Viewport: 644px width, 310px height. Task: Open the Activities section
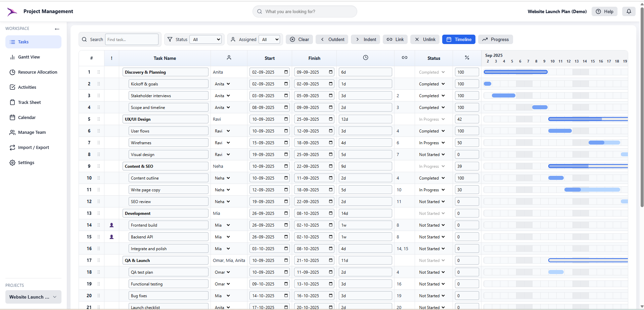tap(27, 87)
